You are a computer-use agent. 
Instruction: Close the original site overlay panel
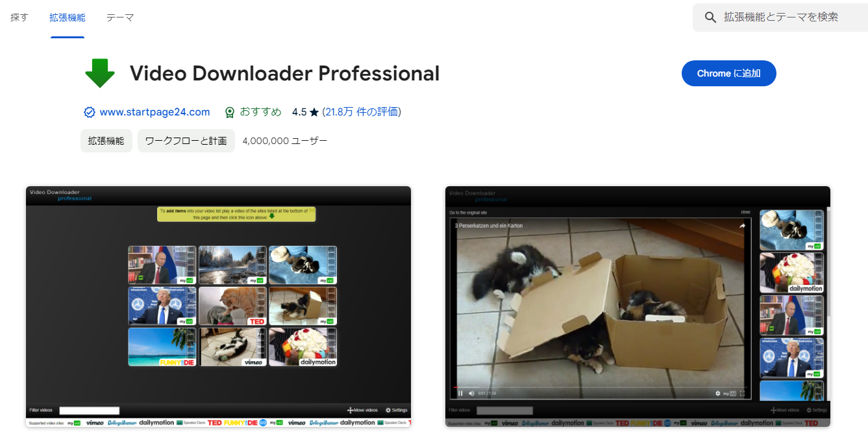(745, 212)
